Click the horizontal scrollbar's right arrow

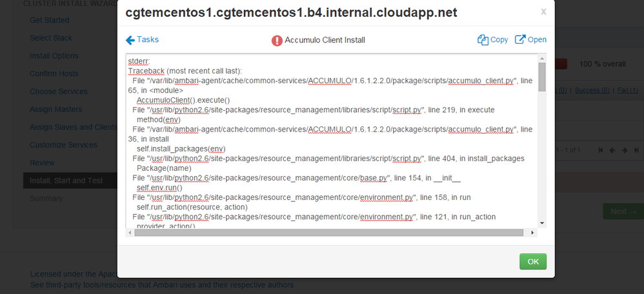[x=532, y=233]
